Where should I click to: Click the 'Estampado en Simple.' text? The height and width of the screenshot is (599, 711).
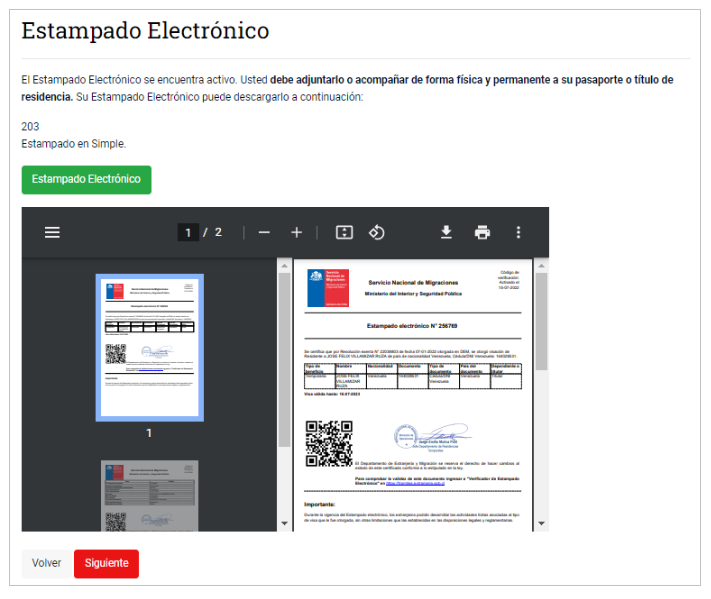(73, 144)
